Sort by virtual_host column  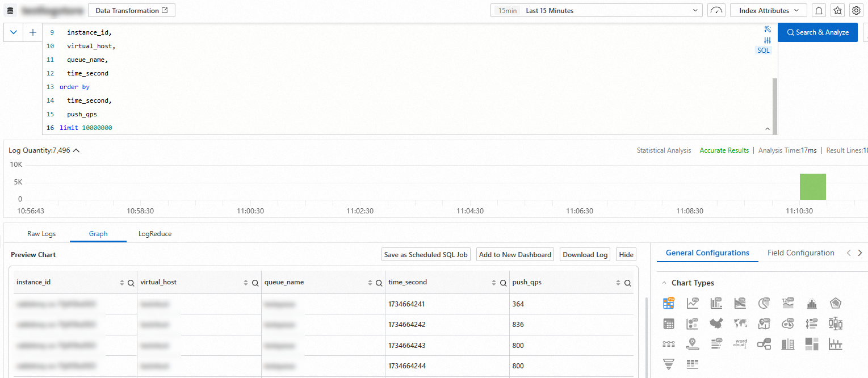point(246,283)
